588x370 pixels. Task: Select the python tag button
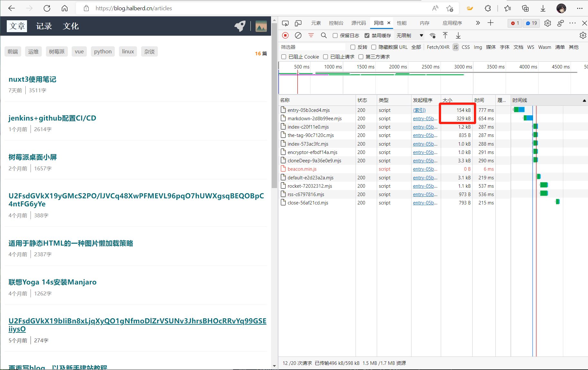(103, 51)
